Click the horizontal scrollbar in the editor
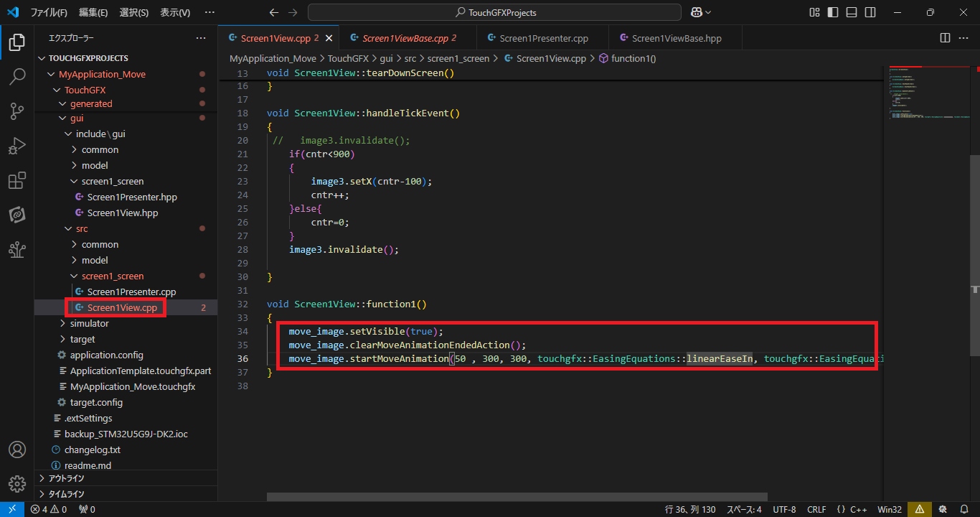This screenshot has height=517, width=980. 517,496
